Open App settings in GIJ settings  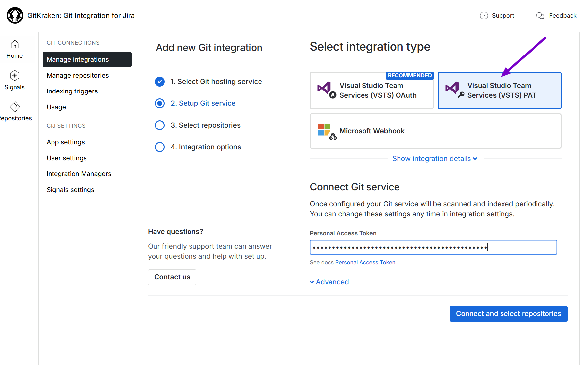65,142
